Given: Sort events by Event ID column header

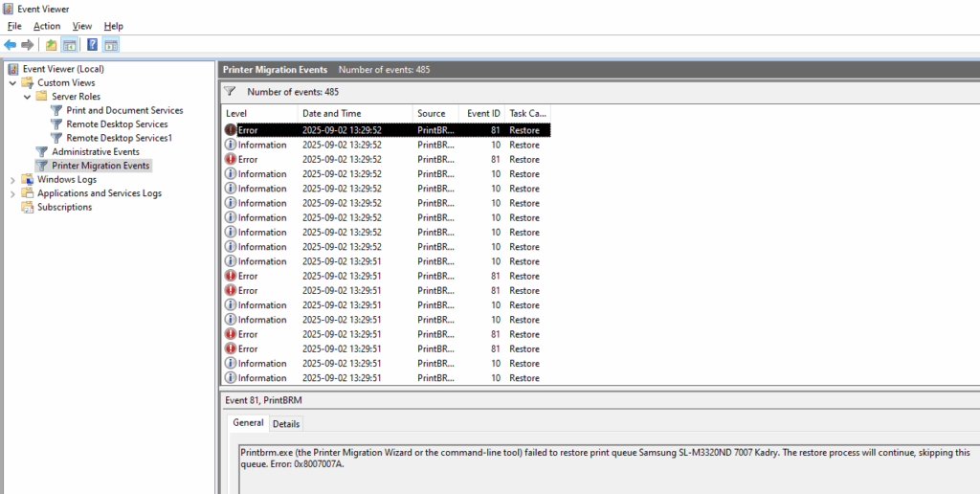Looking at the screenshot, I should click(x=483, y=114).
